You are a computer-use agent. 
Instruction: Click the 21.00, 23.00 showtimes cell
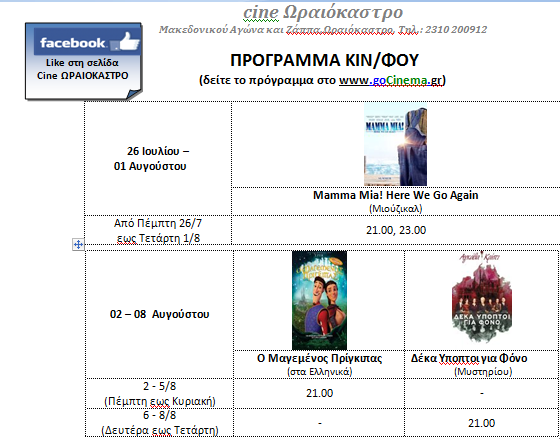[x=396, y=230]
